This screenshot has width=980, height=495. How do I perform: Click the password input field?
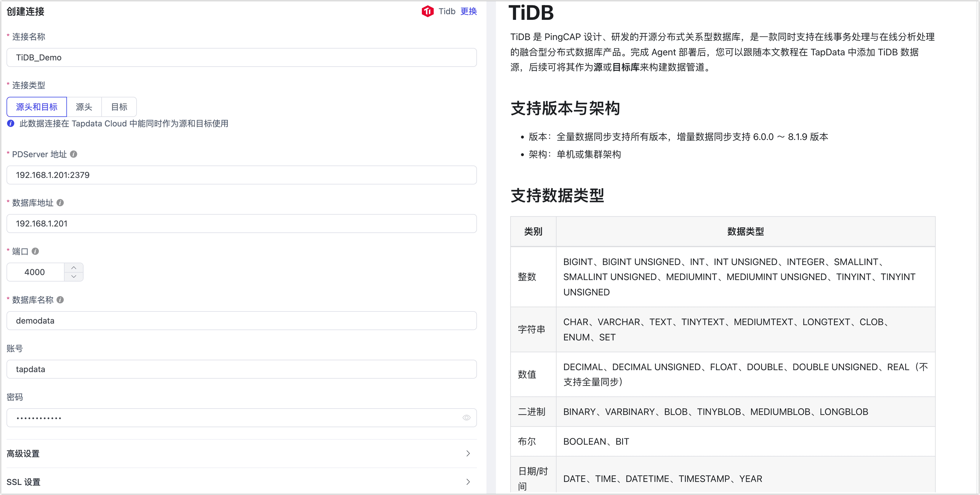click(232, 418)
